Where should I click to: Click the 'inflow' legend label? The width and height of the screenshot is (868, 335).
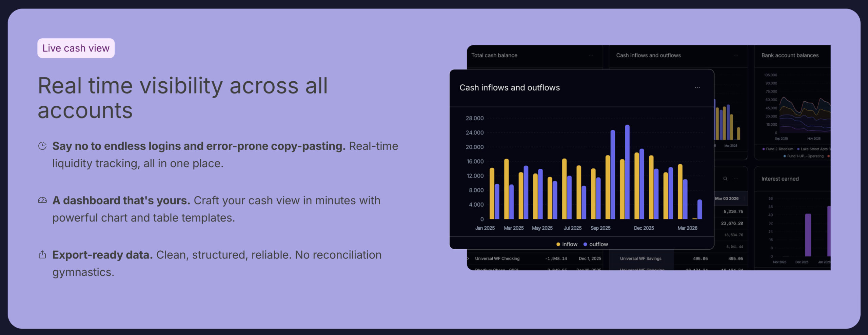click(570, 244)
